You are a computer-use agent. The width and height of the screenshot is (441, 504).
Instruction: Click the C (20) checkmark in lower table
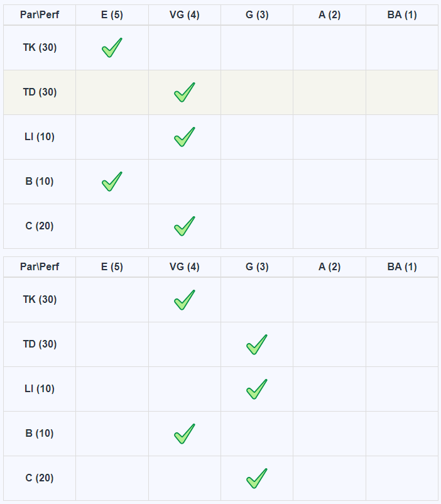pyautogui.click(x=257, y=478)
